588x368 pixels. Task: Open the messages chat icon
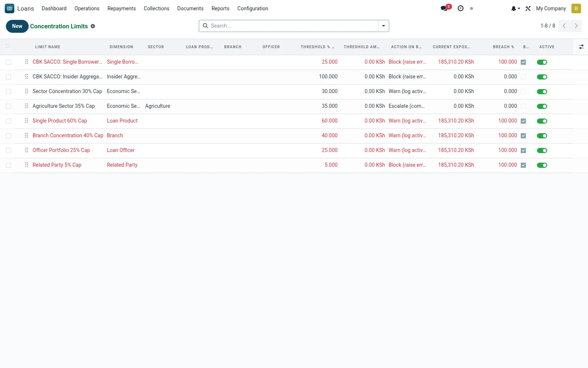[x=444, y=8]
